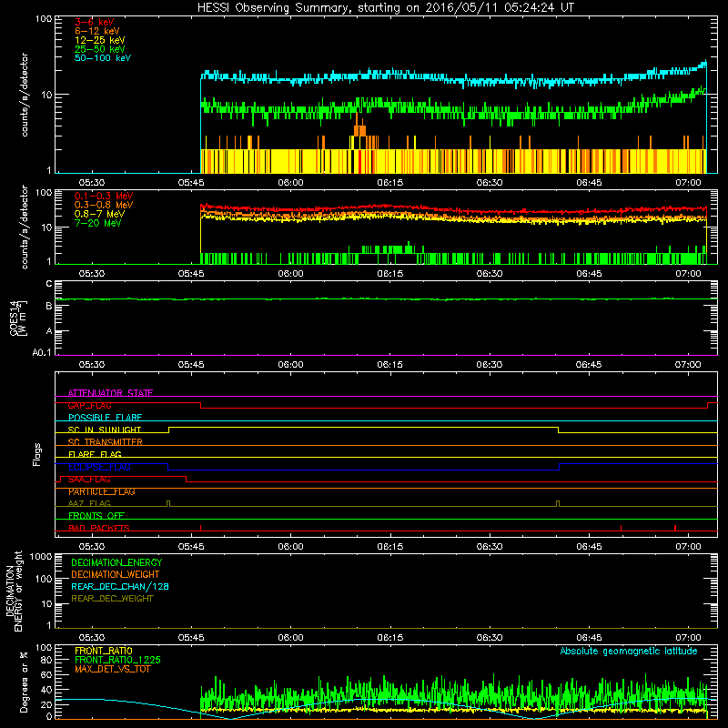
Task: Click the green 7-20 MeV bump near 06:17
Action: [409, 247]
